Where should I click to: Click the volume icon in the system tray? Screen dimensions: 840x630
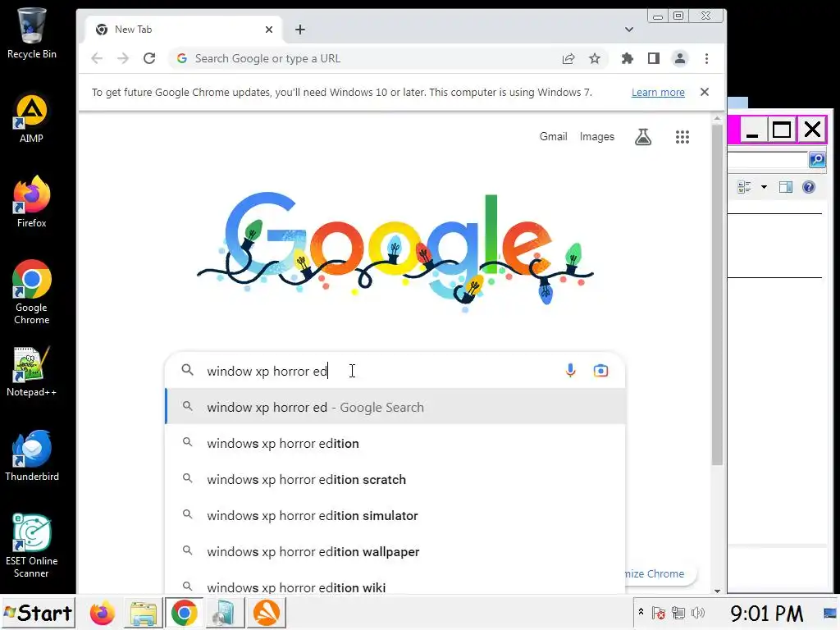point(697,613)
